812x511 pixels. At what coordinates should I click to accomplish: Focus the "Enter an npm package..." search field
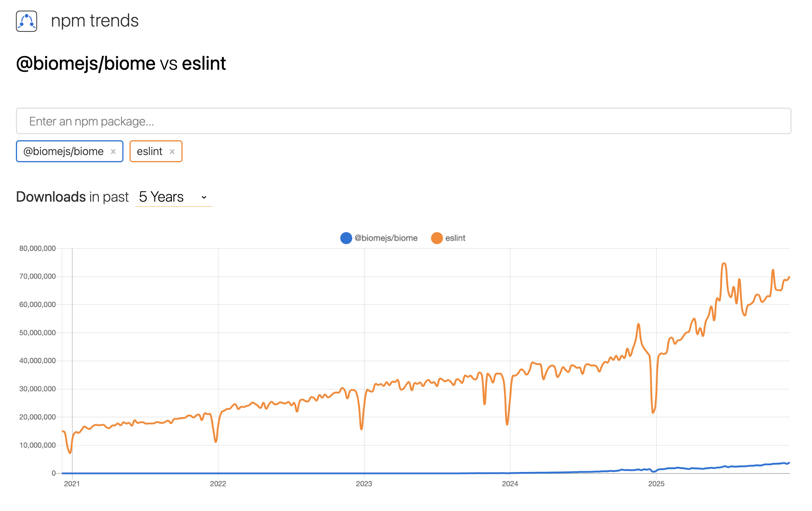click(x=403, y=121)
